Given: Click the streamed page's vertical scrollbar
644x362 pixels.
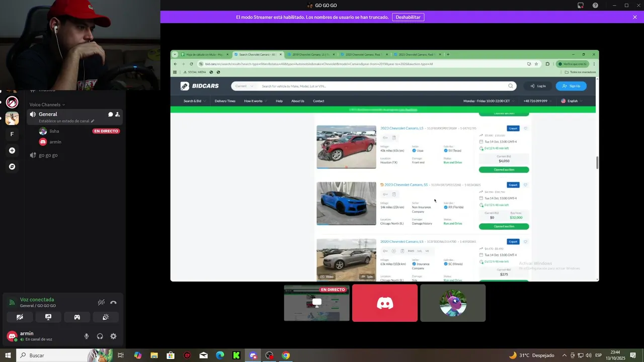Looking at the screenshot, I should [x=597, y=162].
